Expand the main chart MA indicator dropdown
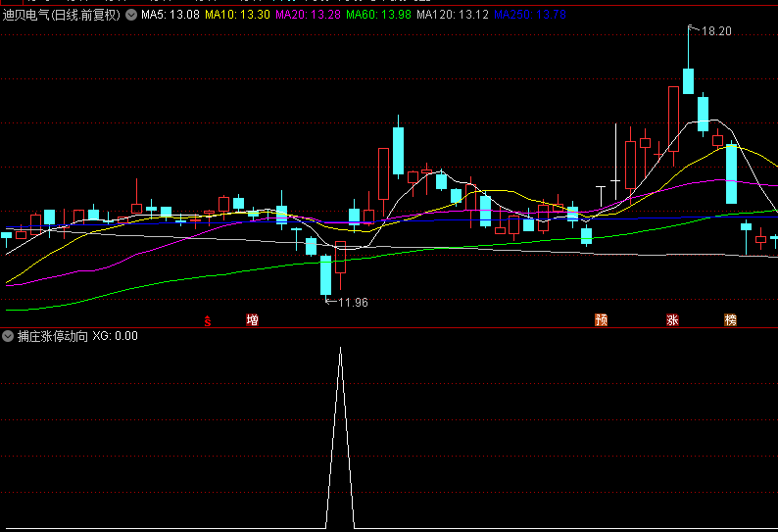This screenshot has width=778, height=532. [x=131, y=16]
